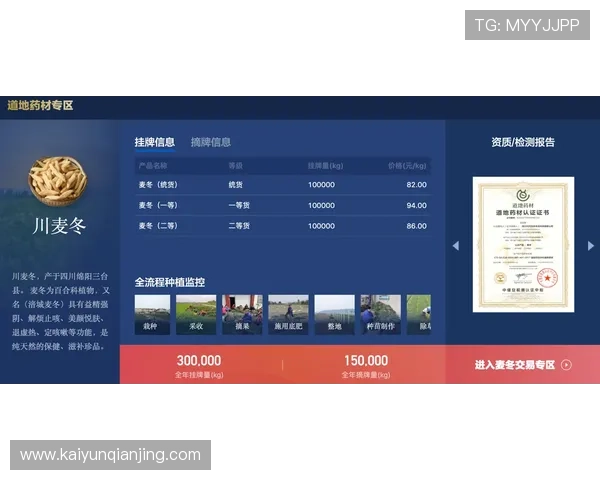Open the 施用底肥 thumbnail
600x480 pixels.
click(x=288, y=315)
